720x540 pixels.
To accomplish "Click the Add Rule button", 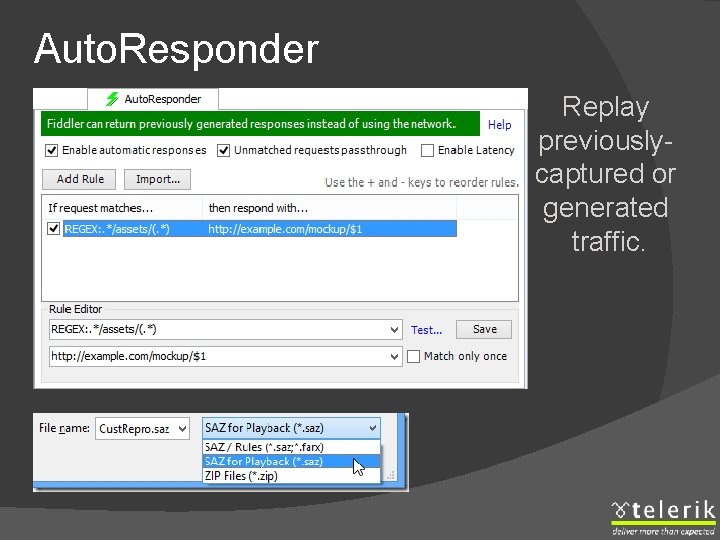I will (79, 179).
